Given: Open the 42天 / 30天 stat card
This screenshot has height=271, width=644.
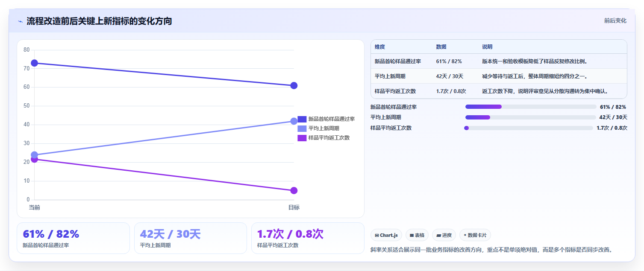Looking at the screenshot, I should coord(191,238).
